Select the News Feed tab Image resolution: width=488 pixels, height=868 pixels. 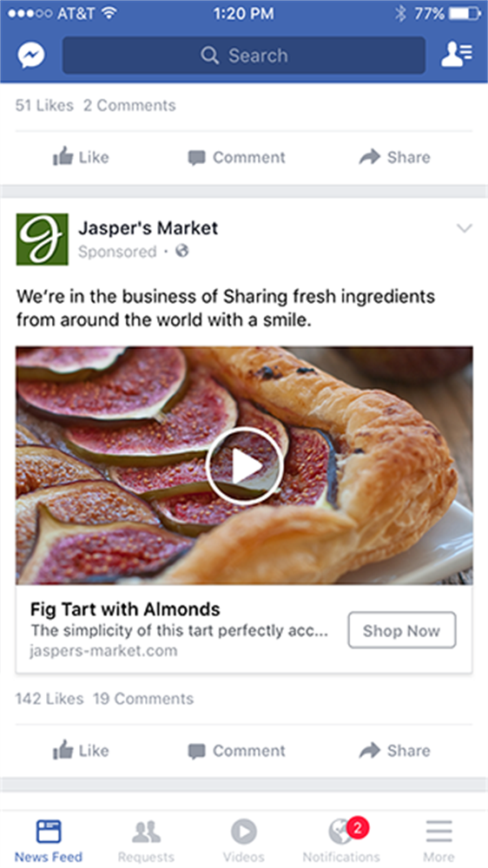[48, 840]
